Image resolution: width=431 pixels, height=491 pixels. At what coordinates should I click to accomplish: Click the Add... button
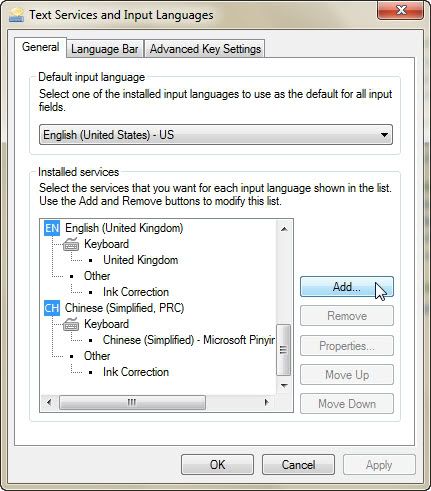click(347, 287)
